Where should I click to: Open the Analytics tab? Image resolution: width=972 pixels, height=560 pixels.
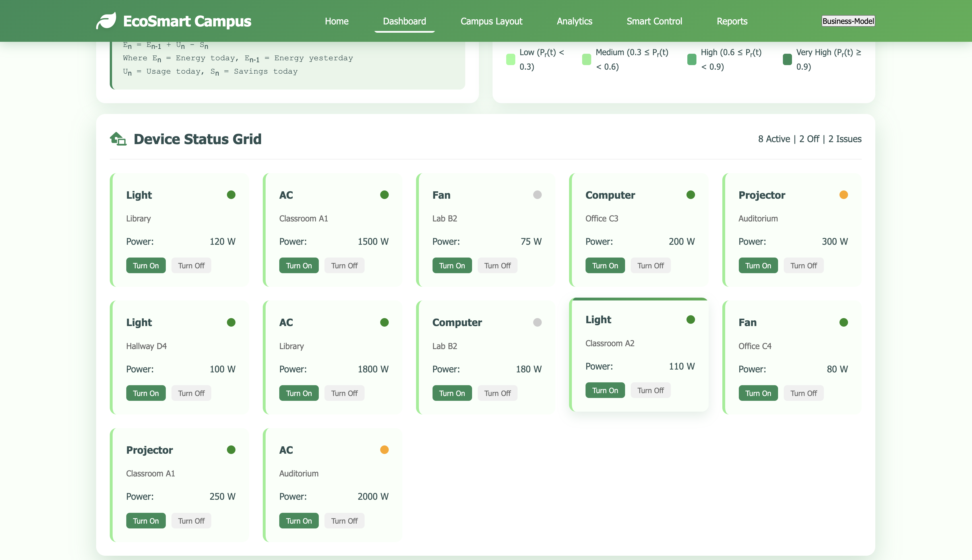(574, 21)
